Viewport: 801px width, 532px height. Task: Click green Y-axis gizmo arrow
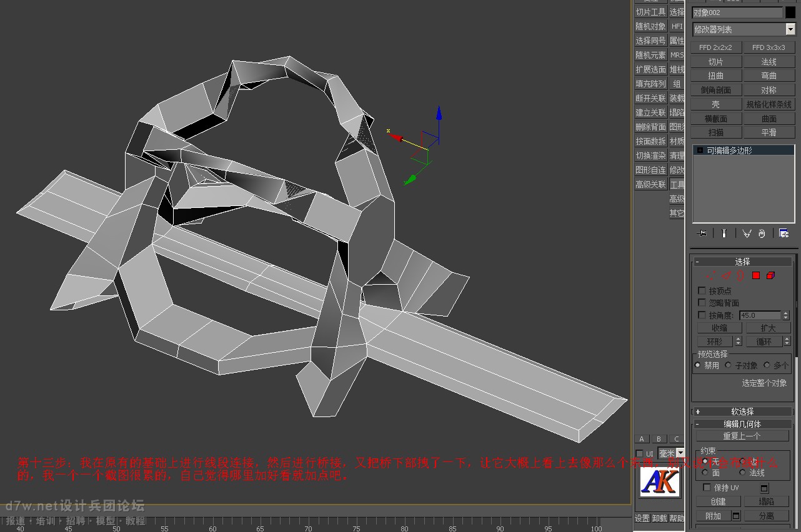(x=410, y=180)
